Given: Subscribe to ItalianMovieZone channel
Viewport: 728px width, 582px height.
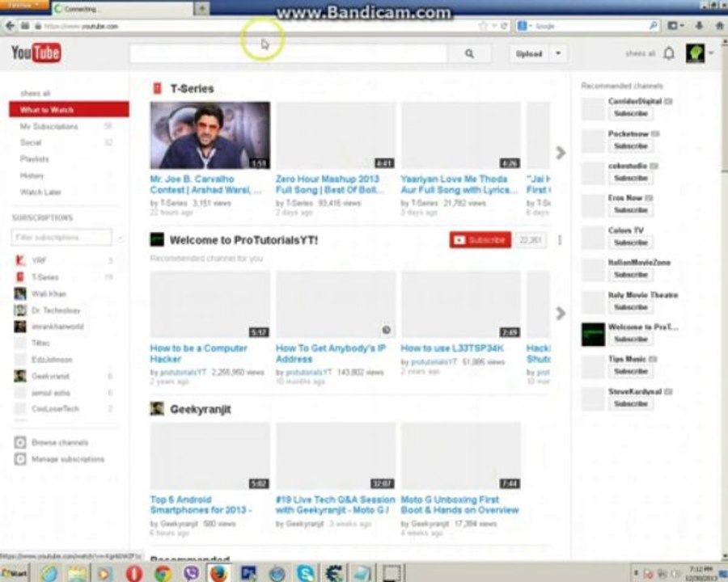Looking at the screenshot, I should click(x=630, y=274).
